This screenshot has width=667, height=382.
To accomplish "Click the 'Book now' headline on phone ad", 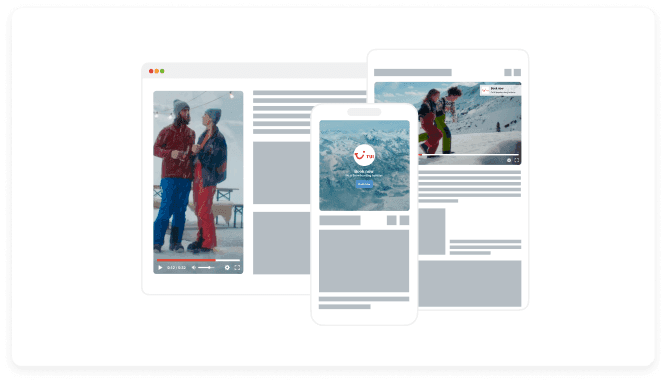I will (x=364, y=171).
